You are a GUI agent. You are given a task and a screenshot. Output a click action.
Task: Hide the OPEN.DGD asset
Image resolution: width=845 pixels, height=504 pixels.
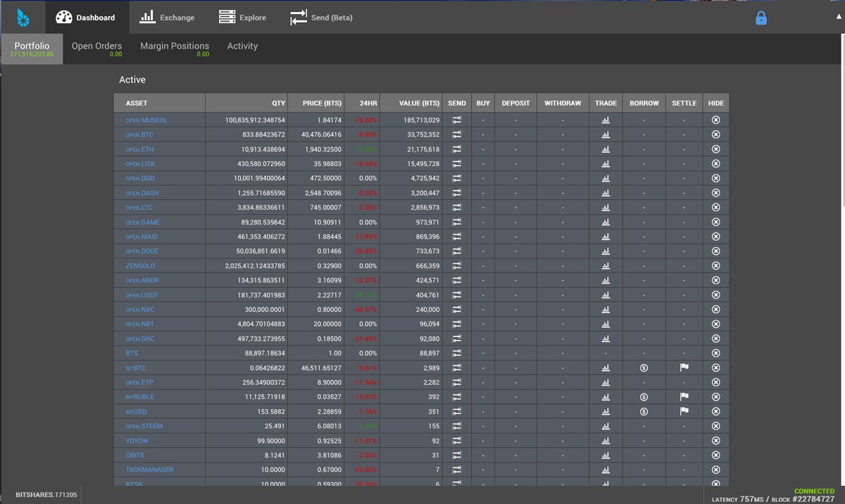(715, 178)
